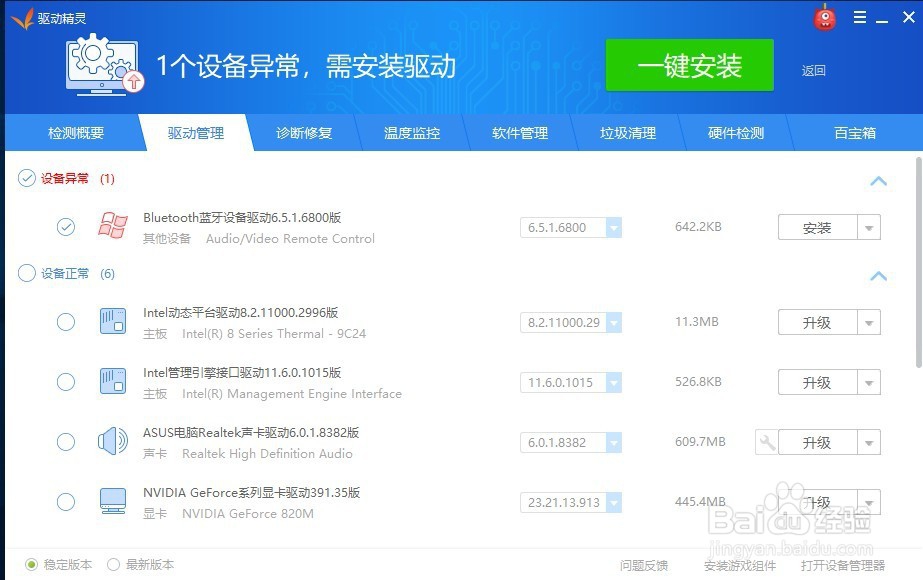Select the 最新版本 radio button
The image size is (923, 580).
tap(114, 565)
